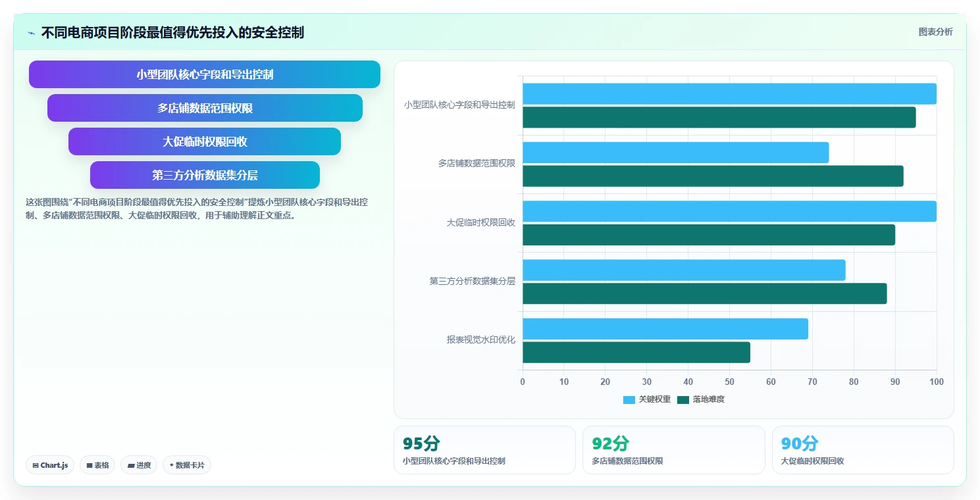The width and height of the screenshot is (980, 500).
Task: Click the Chart.js tag chip
Action: (51, 465)
